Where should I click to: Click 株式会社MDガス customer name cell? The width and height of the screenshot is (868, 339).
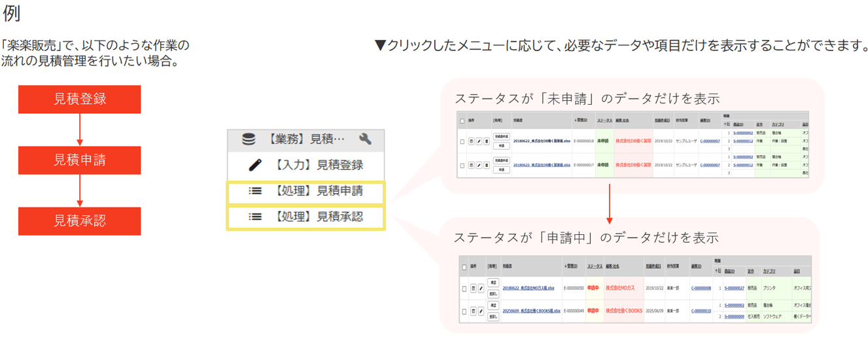tap(623, 289)
